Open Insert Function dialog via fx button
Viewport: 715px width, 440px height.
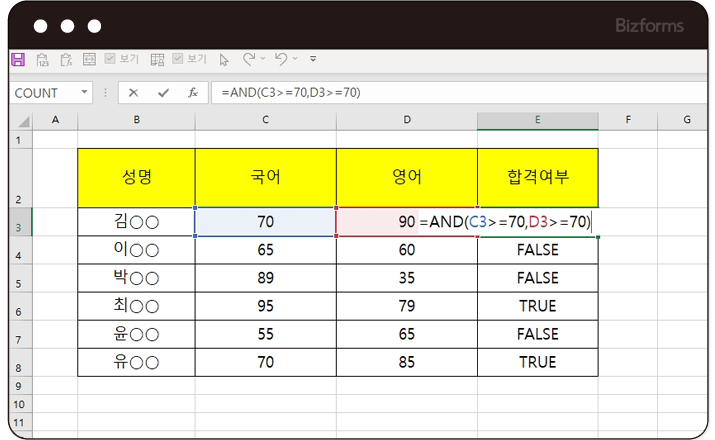[192, 93]
